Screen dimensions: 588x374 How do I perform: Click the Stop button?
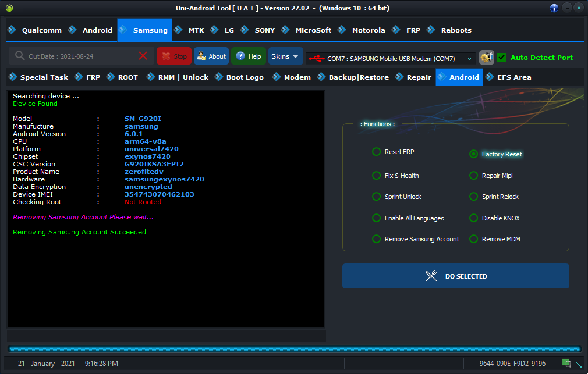click(x=174, y=56)
